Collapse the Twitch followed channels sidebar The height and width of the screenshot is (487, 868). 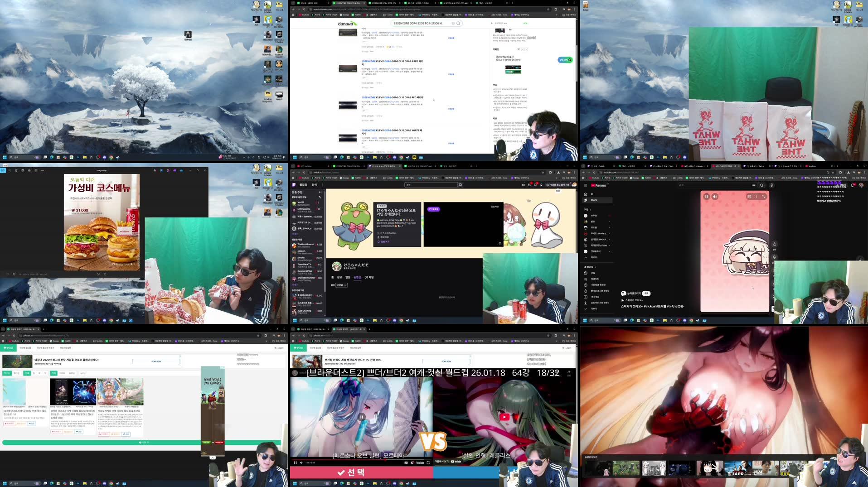[x=320, y=192]
